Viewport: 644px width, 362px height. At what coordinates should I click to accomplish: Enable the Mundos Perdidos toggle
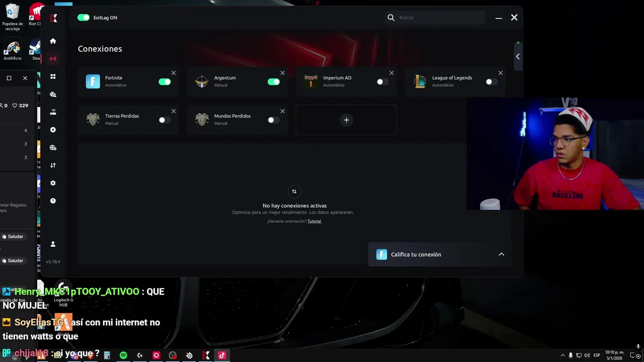(273, 120)
